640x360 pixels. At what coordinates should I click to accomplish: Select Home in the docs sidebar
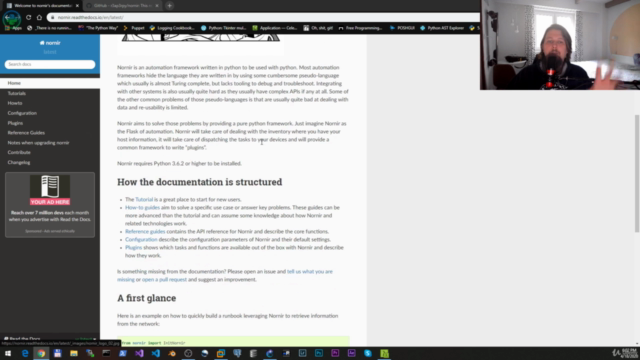tap(50, 83)
